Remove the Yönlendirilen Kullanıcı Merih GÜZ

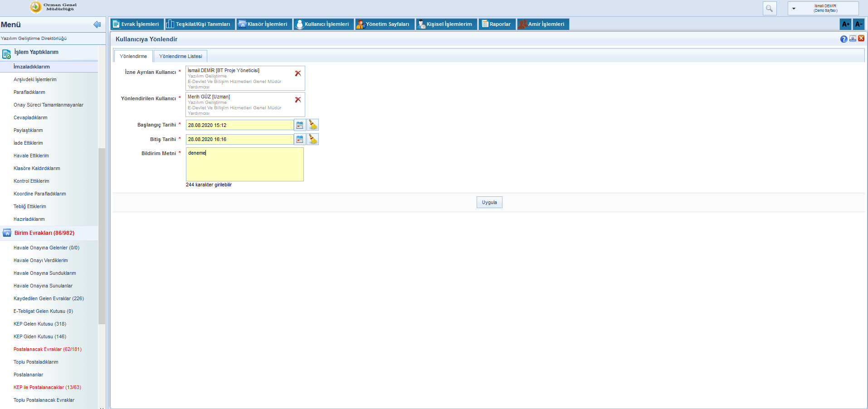pyautogui.click(x=298, y=100)
